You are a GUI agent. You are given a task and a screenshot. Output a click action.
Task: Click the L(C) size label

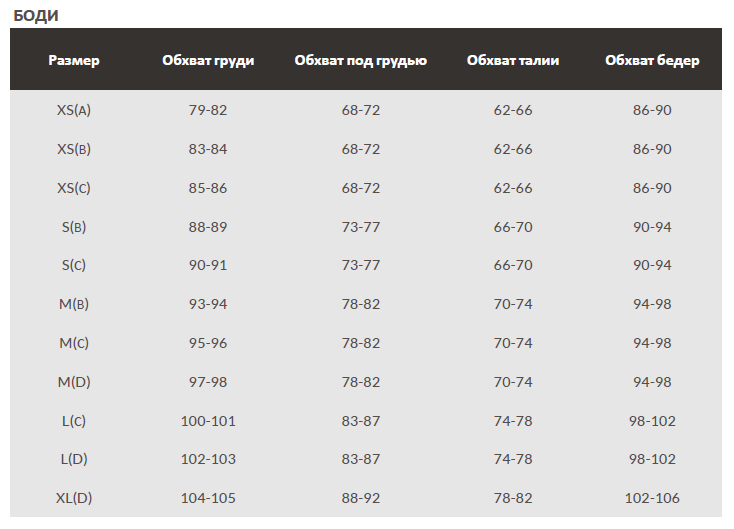[x=74, y=421]
